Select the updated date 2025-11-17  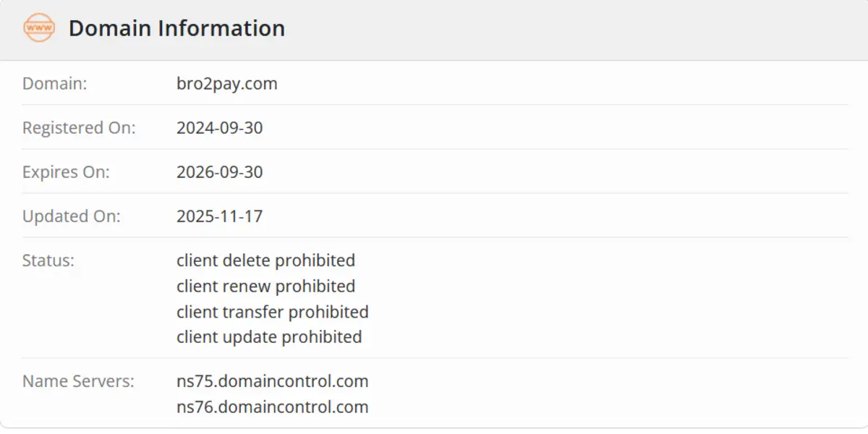[219, 216]
